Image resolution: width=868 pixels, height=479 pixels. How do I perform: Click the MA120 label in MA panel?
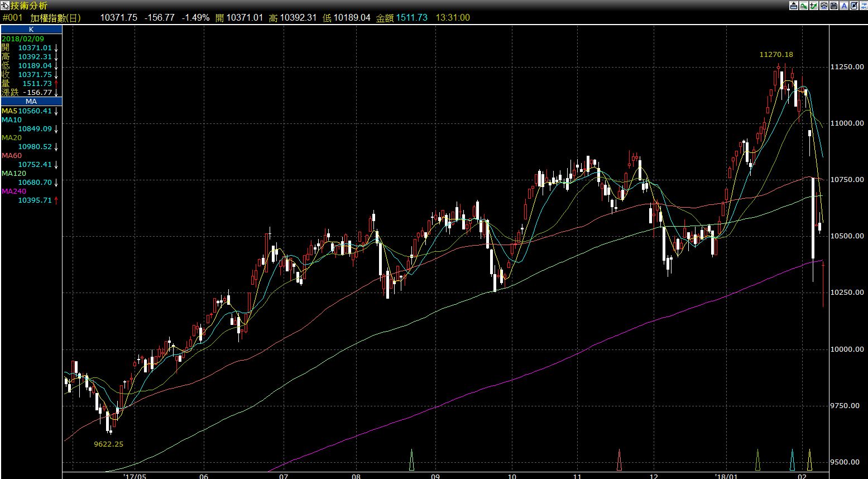[14, 174]
